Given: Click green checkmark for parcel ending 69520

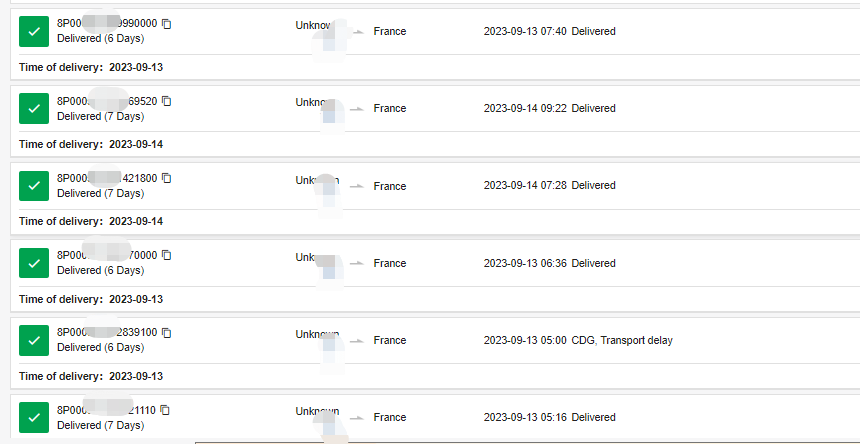Looking at the screenshot, I should click(x=34, y=109).
